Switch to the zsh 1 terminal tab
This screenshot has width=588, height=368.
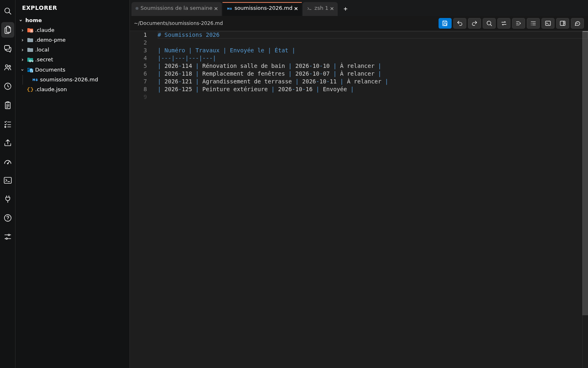[x=320, y=8]
